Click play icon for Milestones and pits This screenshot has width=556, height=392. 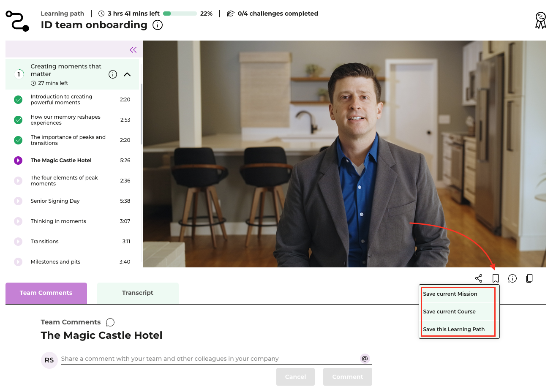18,262
